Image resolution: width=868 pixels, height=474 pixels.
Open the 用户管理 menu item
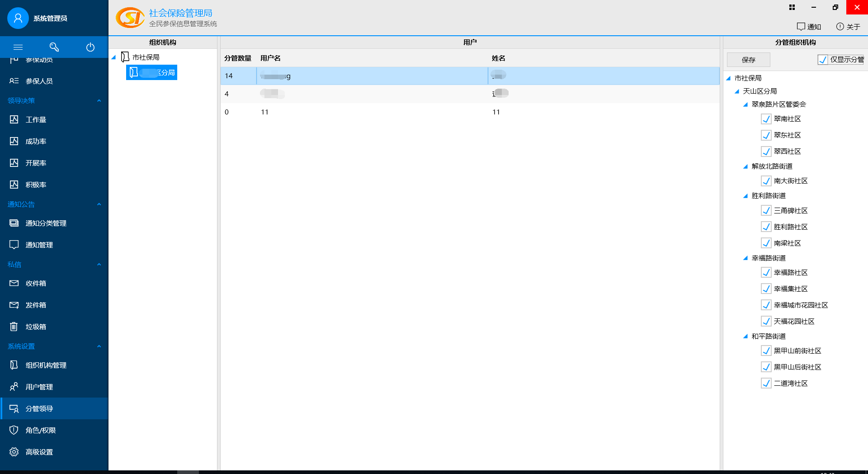[39, 387]
